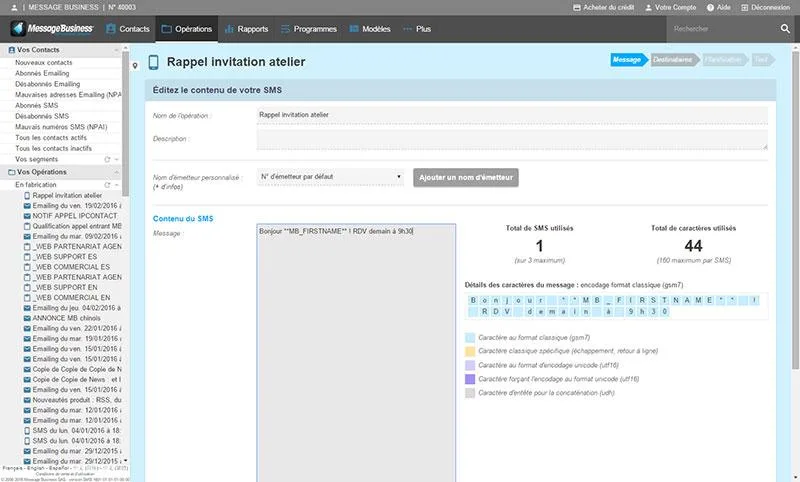The width and height of the screenshot is (800, 482).
Task: Click the Déconnexion icon in the top bar
Action: point(744,8)
